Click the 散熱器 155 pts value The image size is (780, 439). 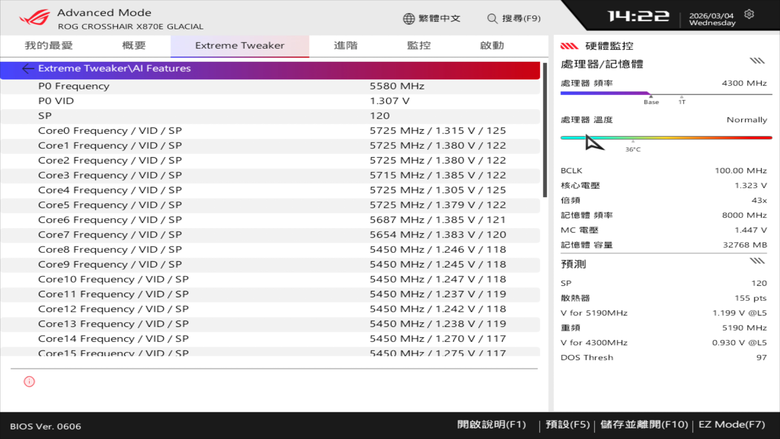click(751, 298)
